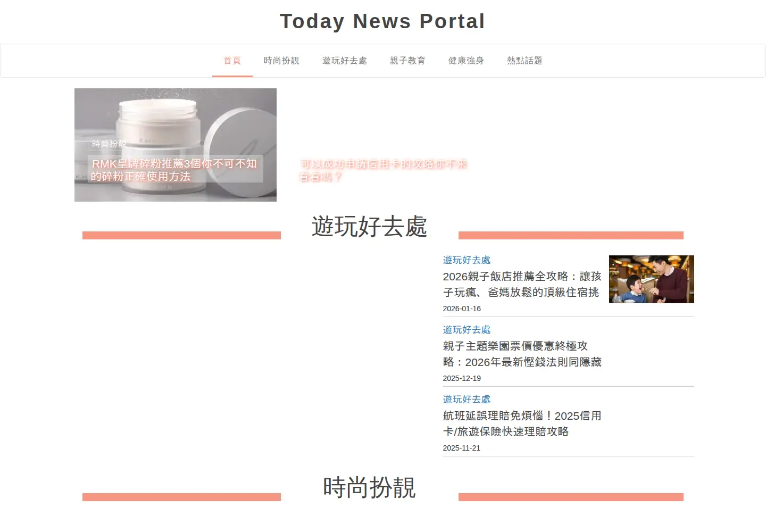
Task: Click the 2025-12-19 date text
Action: tap(462, 378)
